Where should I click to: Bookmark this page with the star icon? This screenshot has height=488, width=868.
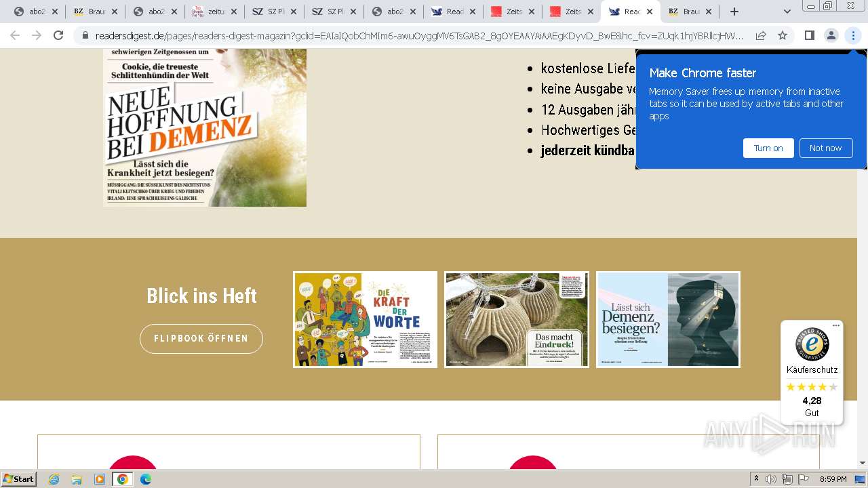click(x=783, y=35)
